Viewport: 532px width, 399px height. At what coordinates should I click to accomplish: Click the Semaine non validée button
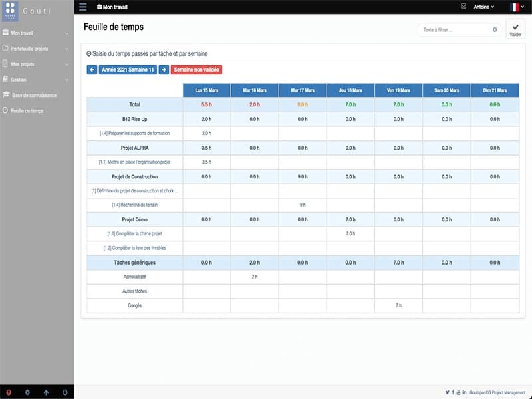(x=196, y=70)
